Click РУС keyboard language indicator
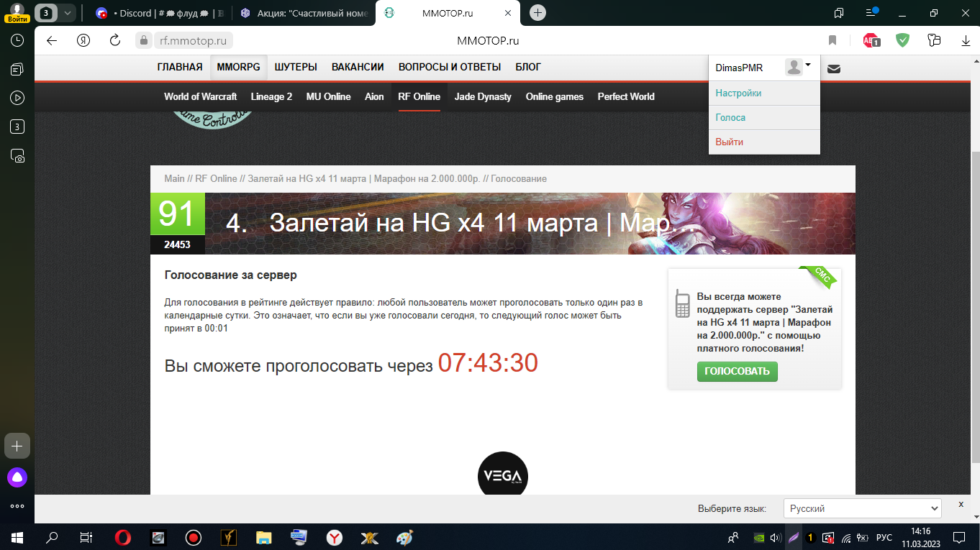 [884, 537]
